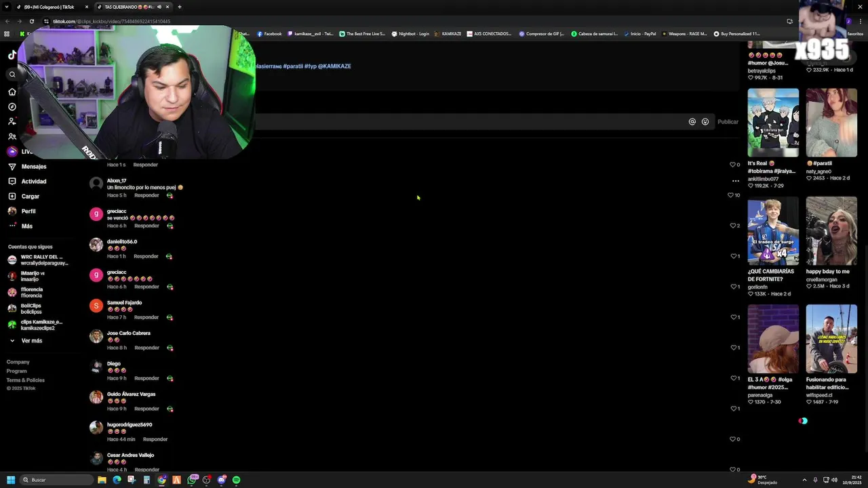Like Diego's comment heart
Viewport: 868px width, 488px height.
[732, 378]
